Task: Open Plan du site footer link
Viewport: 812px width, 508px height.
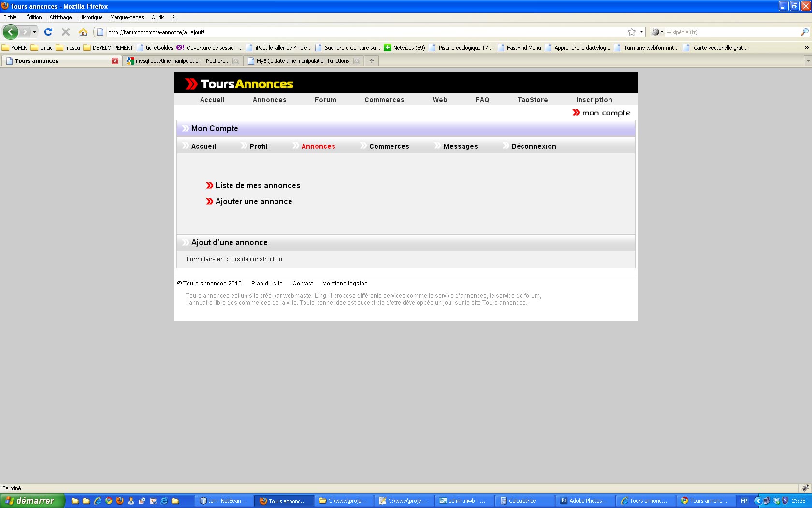Action: (x=267, y=284)
